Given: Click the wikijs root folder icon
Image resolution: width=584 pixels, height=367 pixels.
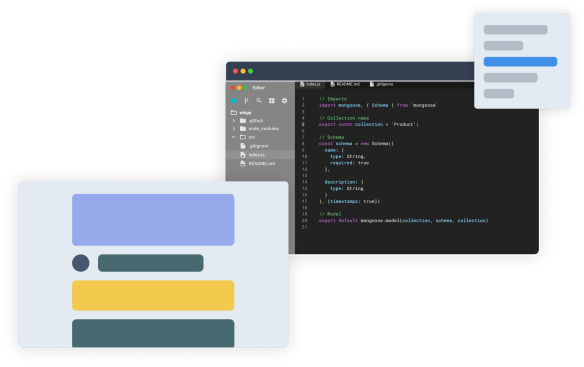Looking at the screenshot, I should tap(234, 112).
